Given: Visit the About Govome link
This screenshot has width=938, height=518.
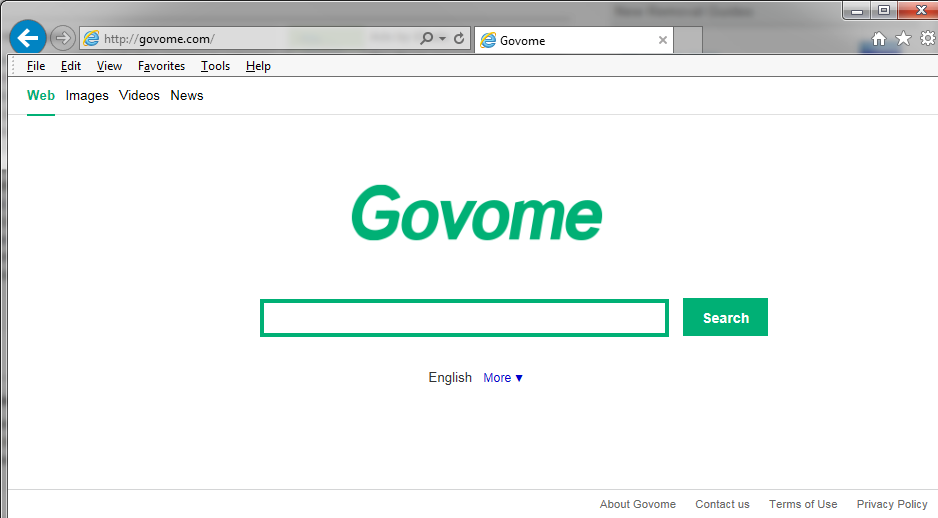Looking at the screenshot, I should (x=637, y=504).
